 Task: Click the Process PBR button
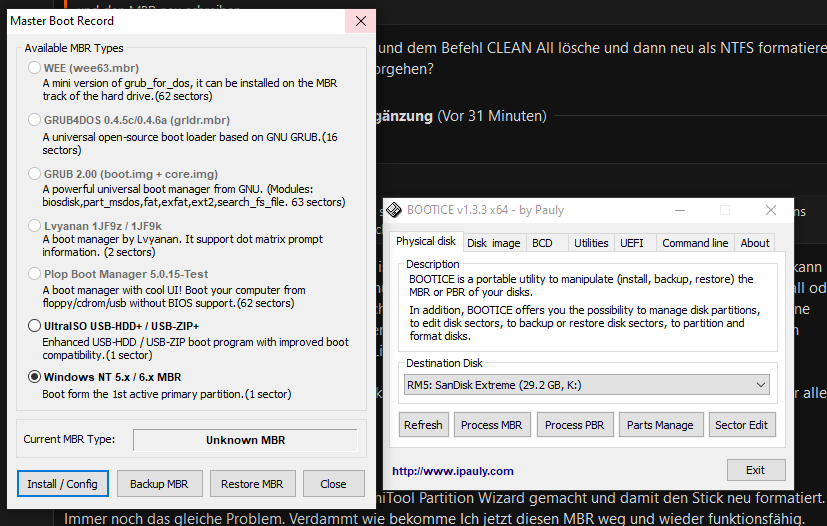tap(575, 425)
